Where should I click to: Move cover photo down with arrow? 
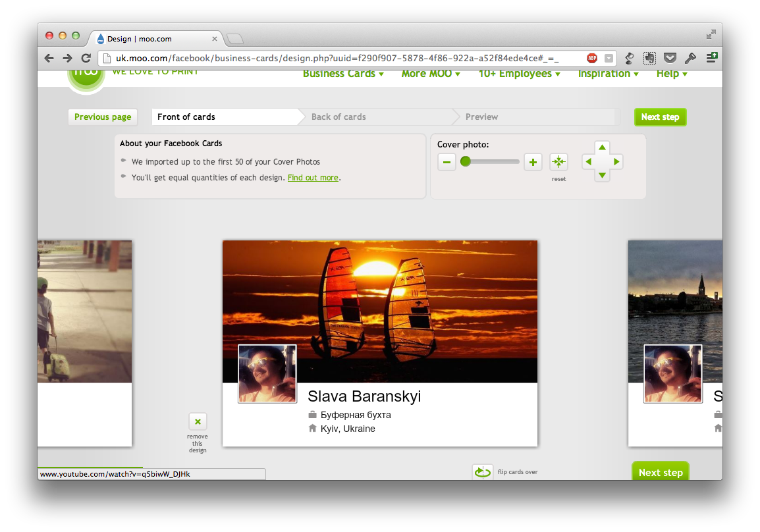602,176
